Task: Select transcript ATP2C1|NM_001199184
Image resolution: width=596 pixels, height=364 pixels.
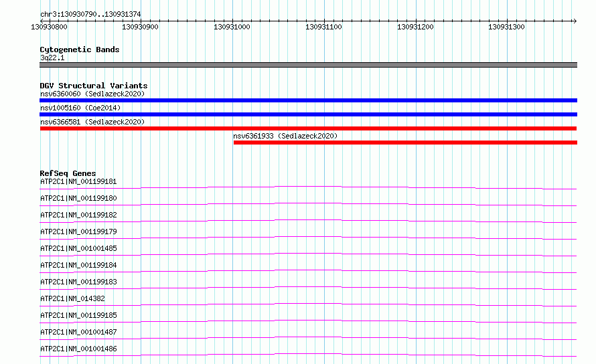Action: point(78,265)
